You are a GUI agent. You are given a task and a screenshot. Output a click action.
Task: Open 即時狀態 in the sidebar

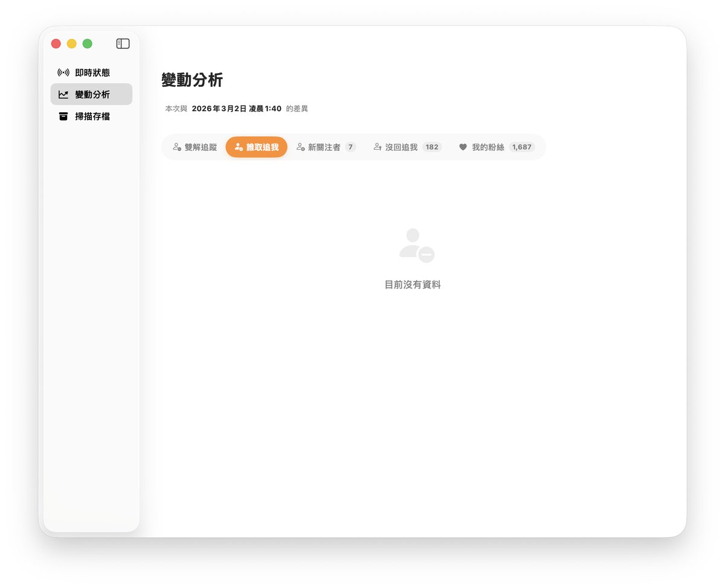pos(91,72)
